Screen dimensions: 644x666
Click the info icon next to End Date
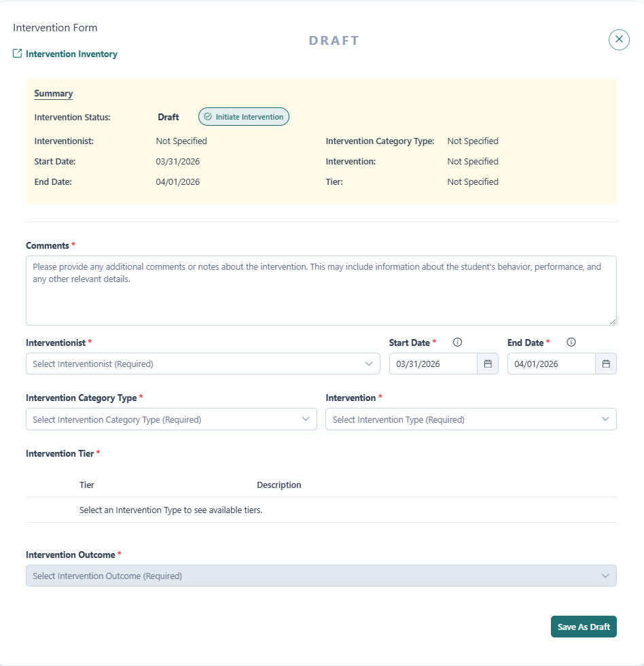(571, 342)
